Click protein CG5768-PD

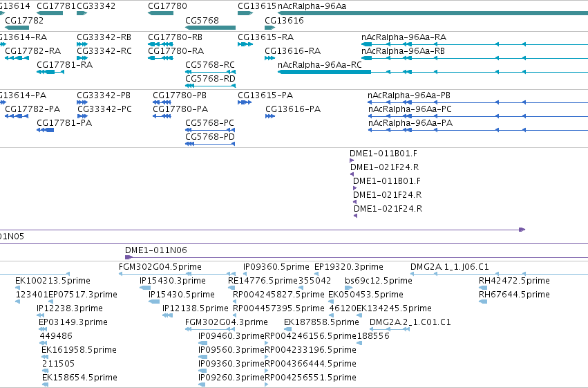click(x=210, y=136)
